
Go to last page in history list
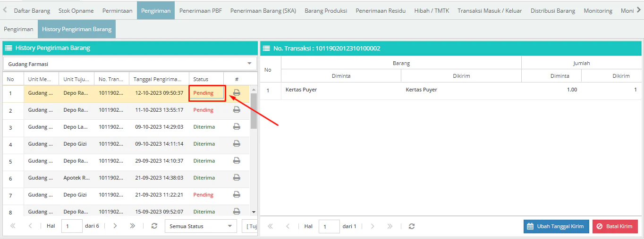coord(132,226)
